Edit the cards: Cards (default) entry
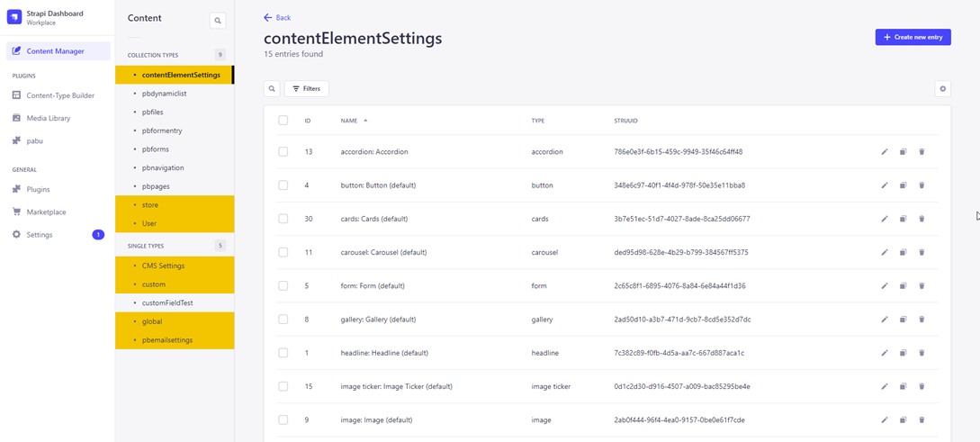Image resolution: width=980 pixels, height=442 pixels. (885, 219)
